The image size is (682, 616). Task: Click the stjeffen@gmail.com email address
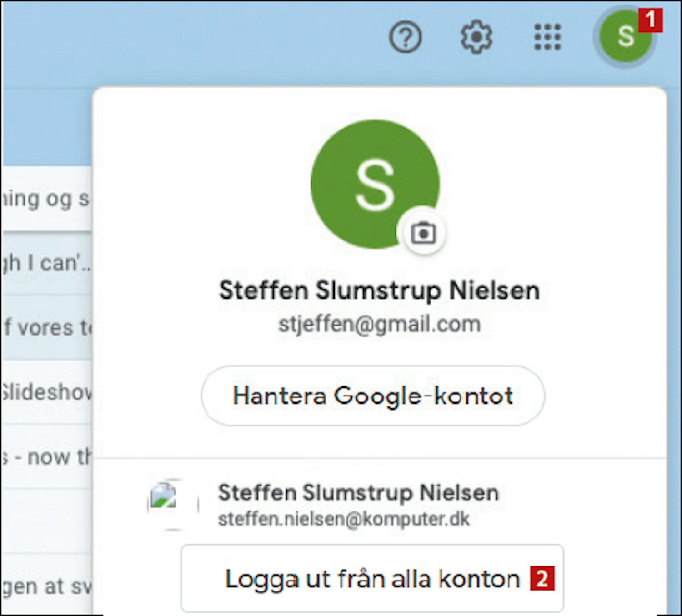click(x=379, y=325)
